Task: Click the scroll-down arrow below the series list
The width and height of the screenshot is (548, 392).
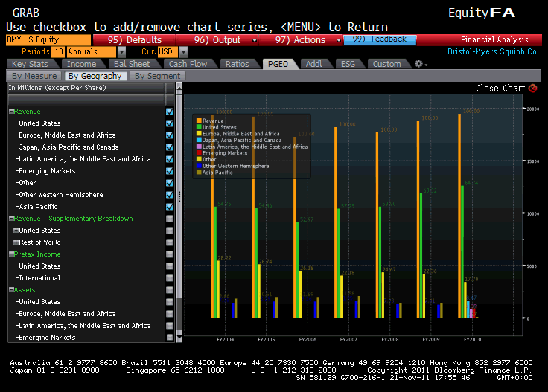Action: coord(179,337)
